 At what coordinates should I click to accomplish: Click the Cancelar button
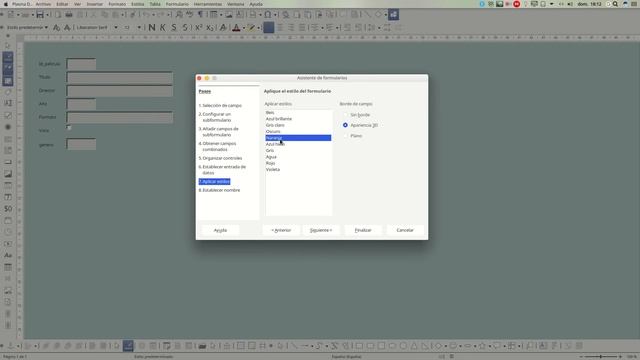tap(405, 230)
